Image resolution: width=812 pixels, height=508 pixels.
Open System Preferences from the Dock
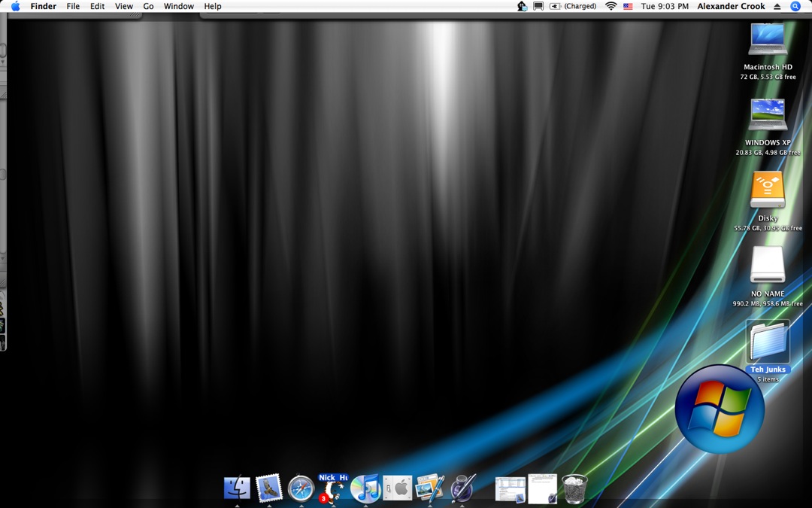(397, 488)
